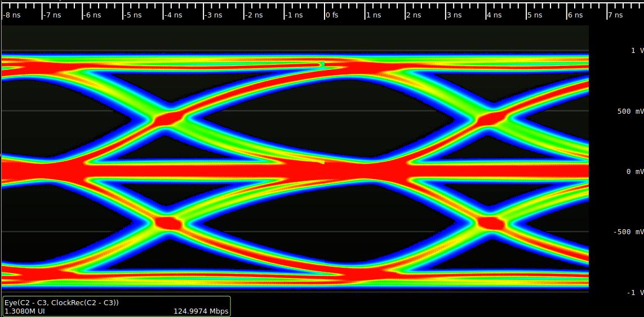Screen dimensions: 644x317
Task: Click the -500 mV vertical axis label
Action: [x=628, y=232]
